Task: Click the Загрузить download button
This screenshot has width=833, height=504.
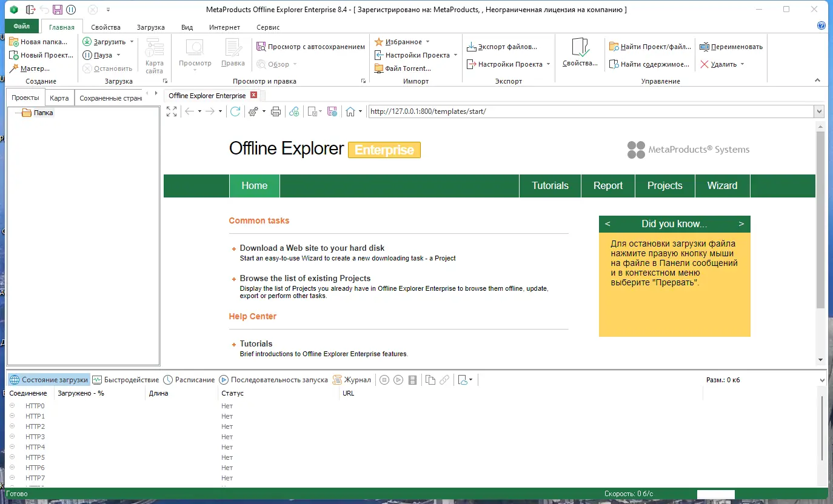Action: pyautogui.click(x=104, y=42)
